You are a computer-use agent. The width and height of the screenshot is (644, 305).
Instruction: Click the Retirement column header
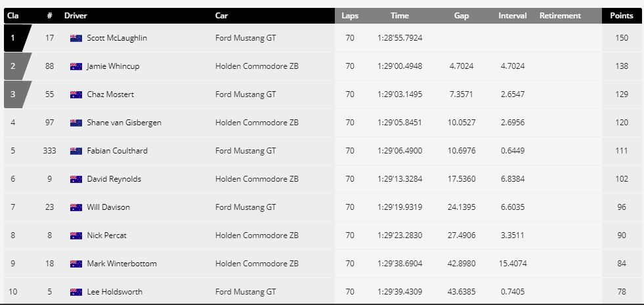pos(560,16)
